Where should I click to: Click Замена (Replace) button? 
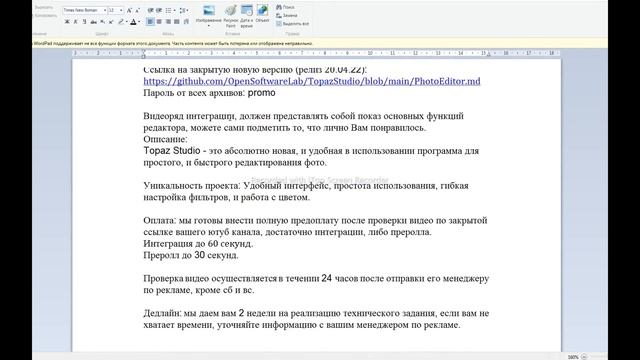tap(287, 16)
